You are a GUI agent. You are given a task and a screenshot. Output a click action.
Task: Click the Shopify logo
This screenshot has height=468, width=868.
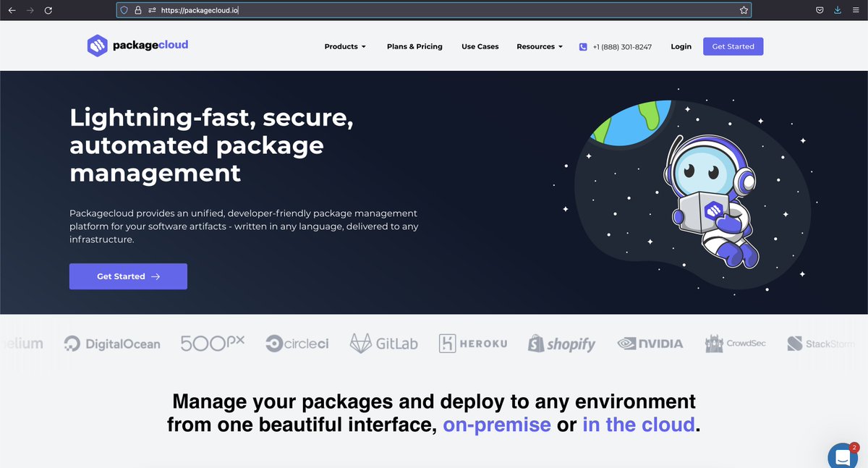click(x=562, y=344)
